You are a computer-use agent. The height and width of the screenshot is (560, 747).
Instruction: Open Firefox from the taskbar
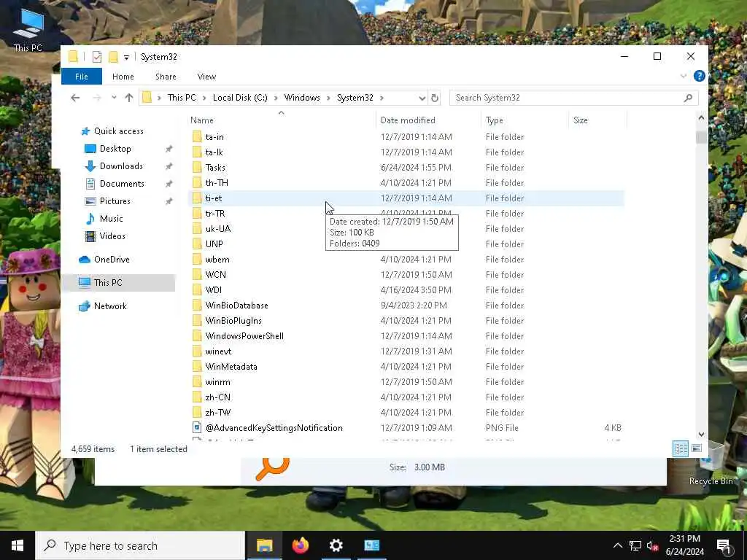point(300,545)
